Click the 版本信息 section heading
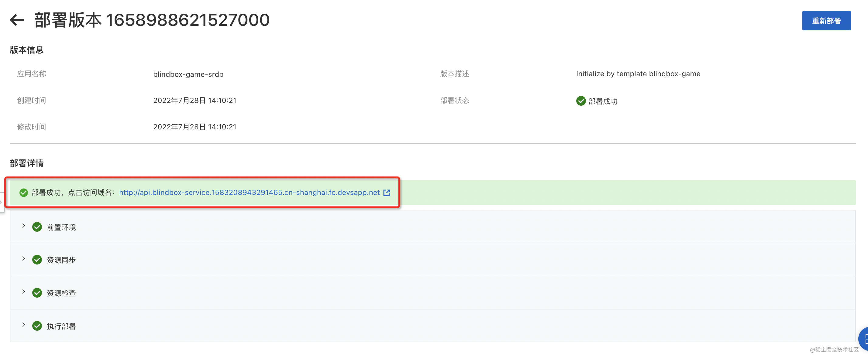The width and height of the screenshot is (868, 362). pyautogui.click(x=27, y=50)
